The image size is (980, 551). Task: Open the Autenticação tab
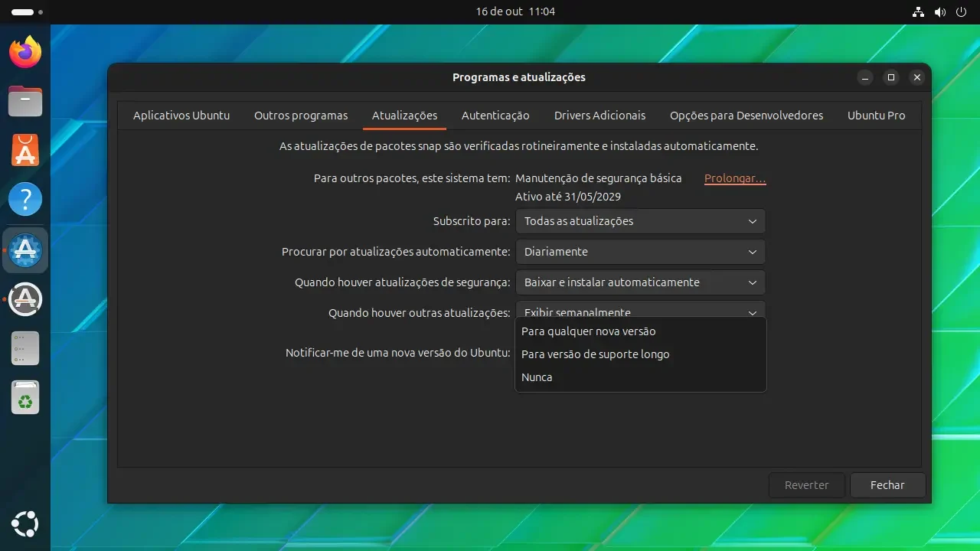tap(495, 116)
